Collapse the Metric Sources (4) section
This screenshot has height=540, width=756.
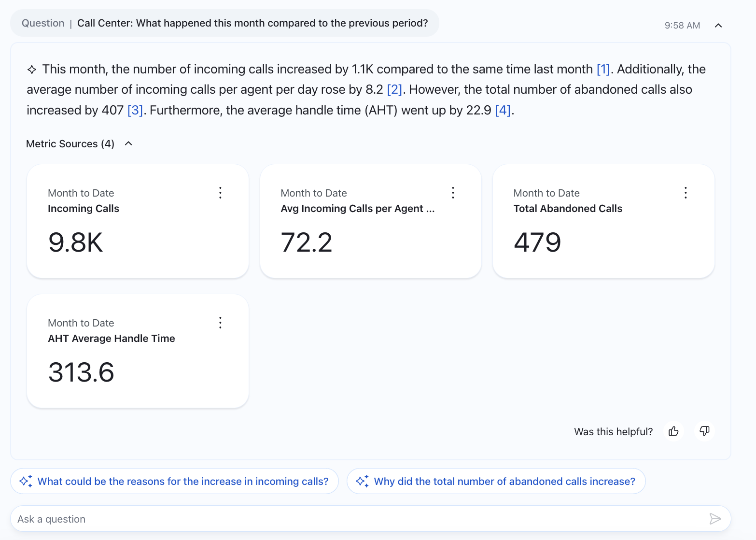click(128, 143)
